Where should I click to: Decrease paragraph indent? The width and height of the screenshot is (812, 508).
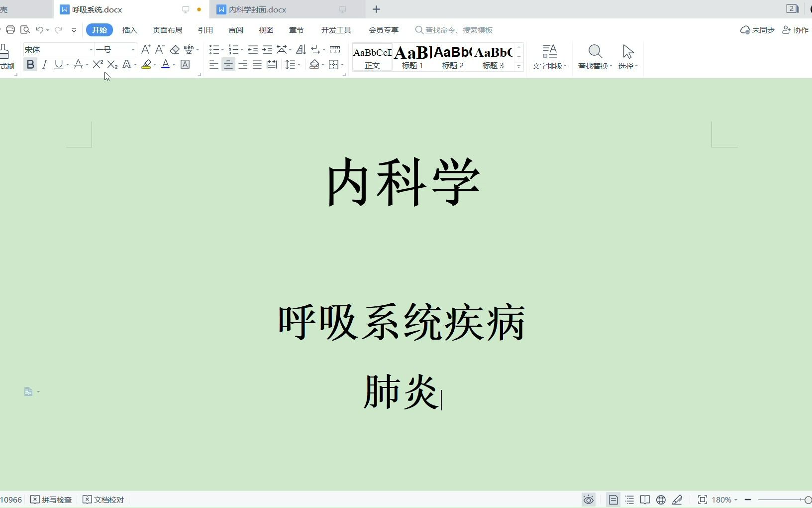(253, 49)
